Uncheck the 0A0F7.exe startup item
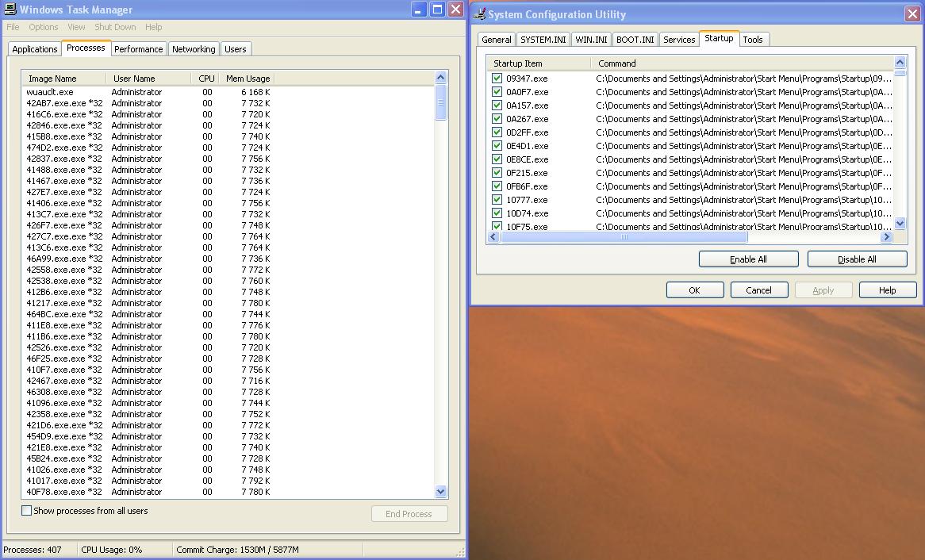This screenshot has width=925, height=560. (497, 92)
